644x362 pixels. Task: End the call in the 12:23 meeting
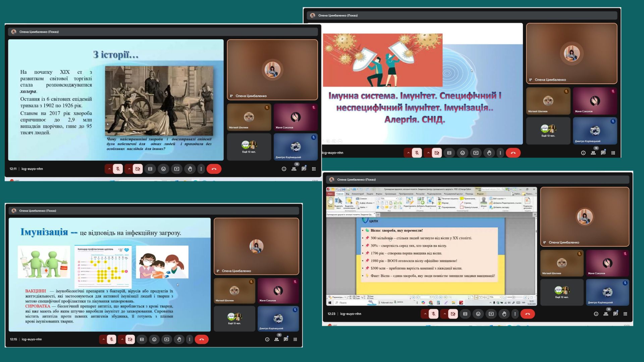(x=528, y=314)
